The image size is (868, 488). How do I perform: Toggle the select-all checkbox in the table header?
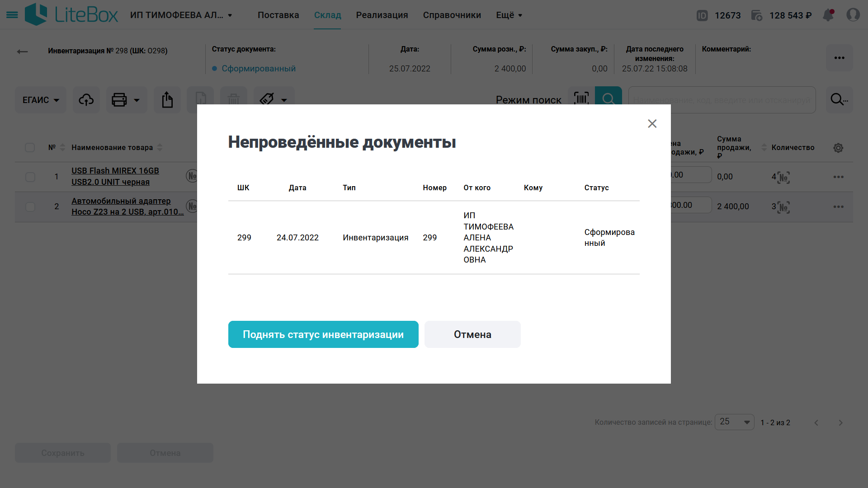coord(30,148)
